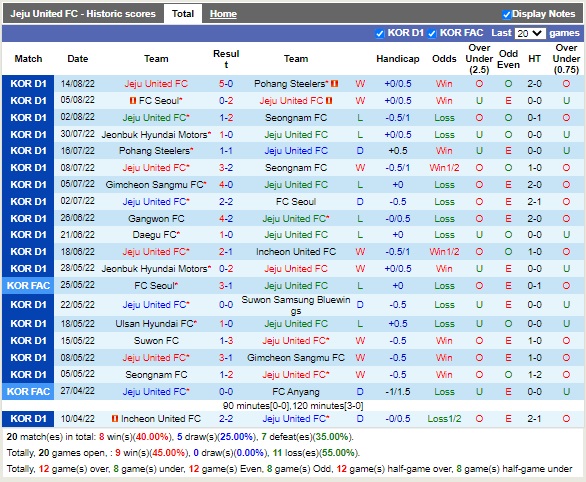Click the Date column header

(78, 59)
